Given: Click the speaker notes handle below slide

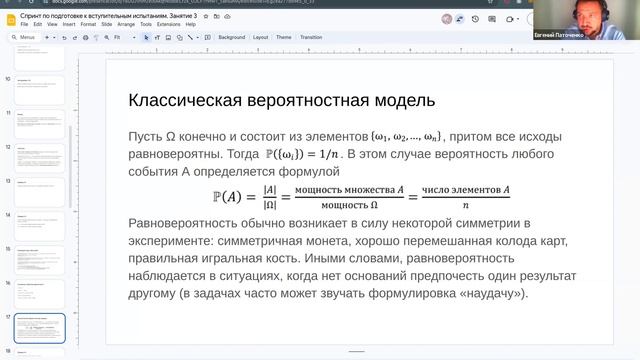Looking at the screenshot, I should (356, 351).
